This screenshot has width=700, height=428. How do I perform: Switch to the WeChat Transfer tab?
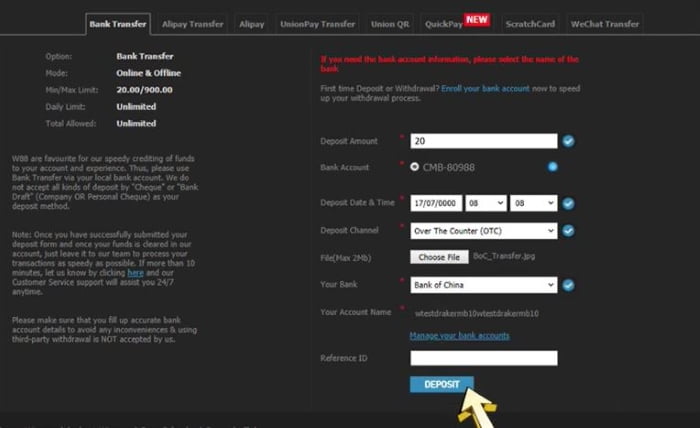pos(604,24)
